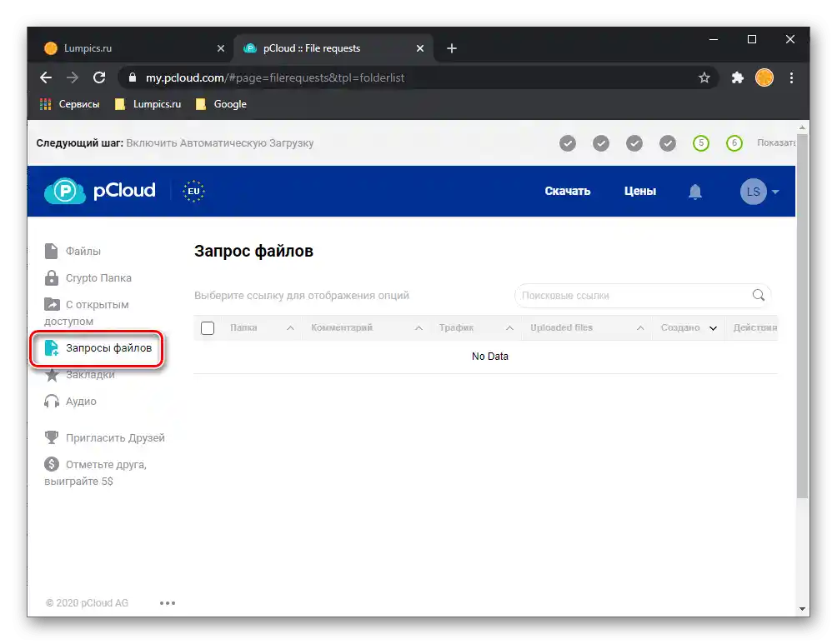Open Файлы in the sidebar
Viewport: 837px width, 644px height.
pos(73,251)
